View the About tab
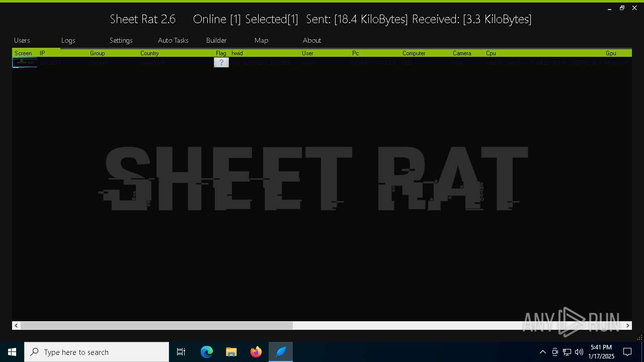Viewport: 644px width, 362px height. pyautogui.click(x=312, y=40)
